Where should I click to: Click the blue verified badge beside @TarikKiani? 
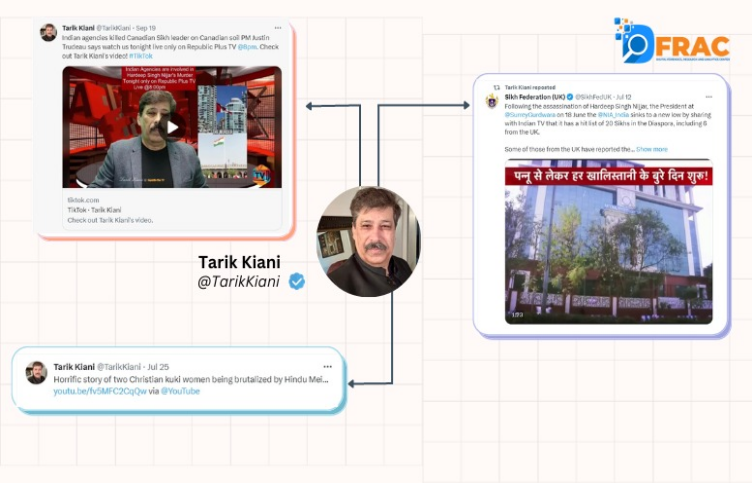297,281
